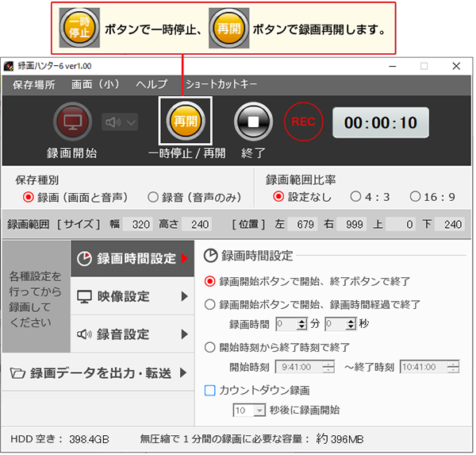476x455 pixels.
Task: Click the 上 position field showing 0
Action: click(401, 225)
